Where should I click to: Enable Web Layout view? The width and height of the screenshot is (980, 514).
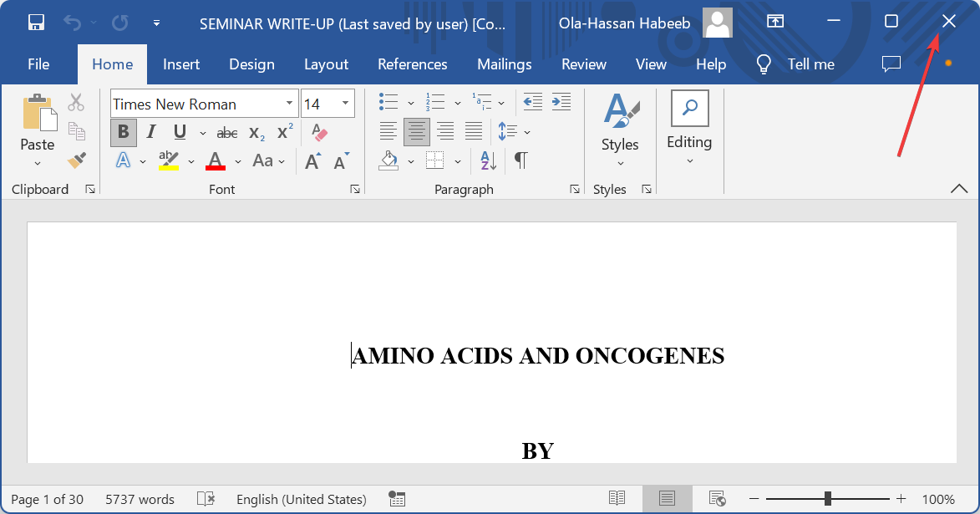click(718, 499)
